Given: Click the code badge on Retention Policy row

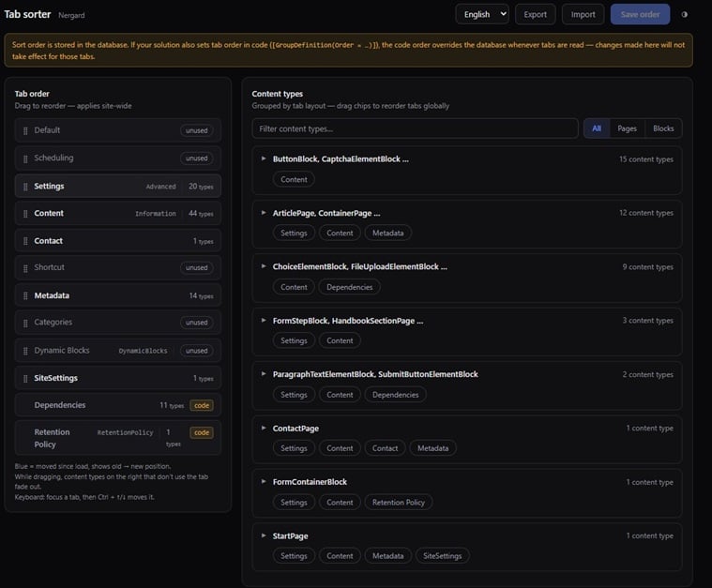Looking at the screenshot, I should pos(202,432).
